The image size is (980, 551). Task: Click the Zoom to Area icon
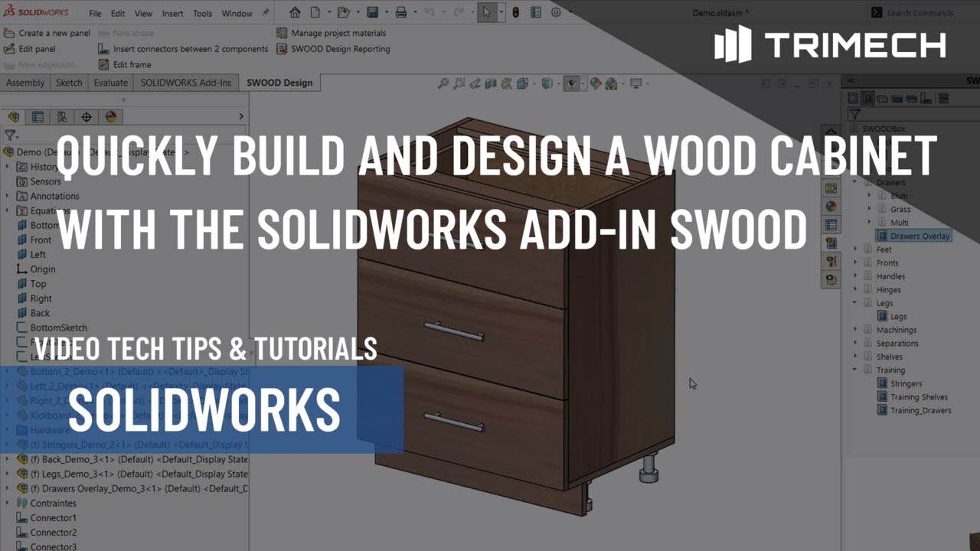click(459, 83)
